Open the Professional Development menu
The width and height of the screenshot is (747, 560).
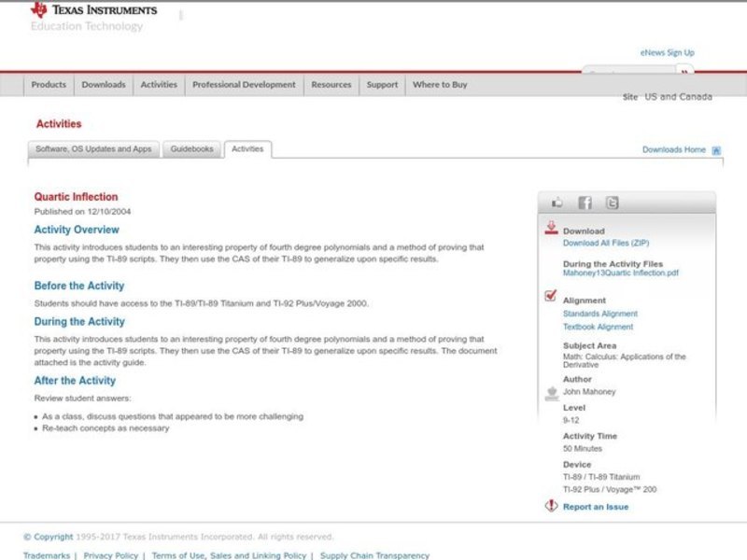pos(244,85)
